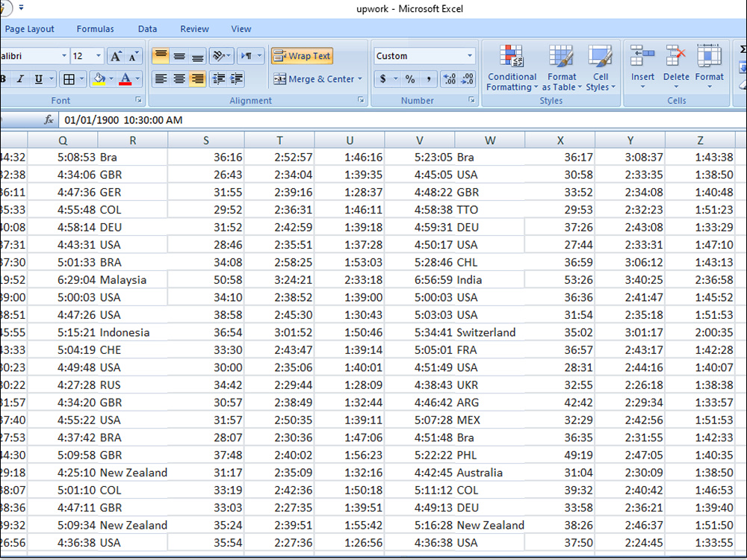Image resolution: width=747 pixels, height=560 pixels.
Task: Select the cell containing Australia
Action: click(x=490, y=473)
